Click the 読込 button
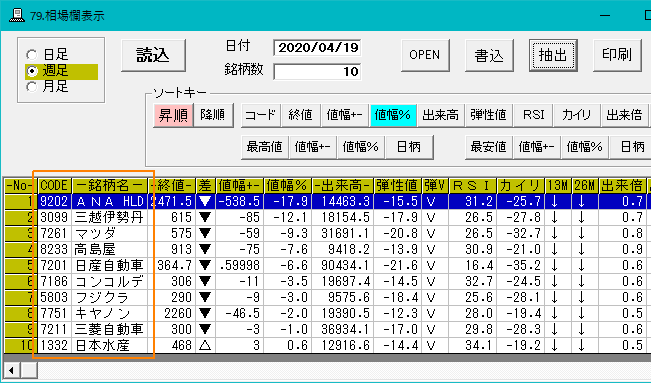Image resolution: width=651 pixels, height=383 pixels. click(x=153, y=55)
